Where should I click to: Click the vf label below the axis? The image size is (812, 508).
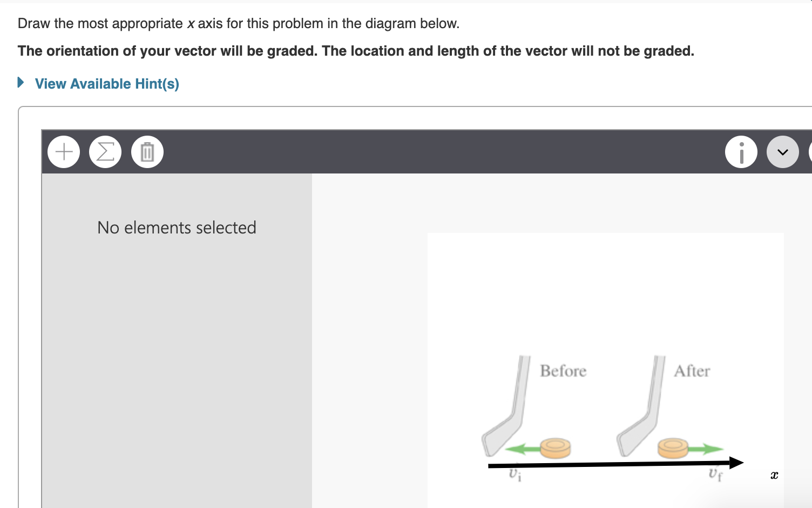(716, 474)
